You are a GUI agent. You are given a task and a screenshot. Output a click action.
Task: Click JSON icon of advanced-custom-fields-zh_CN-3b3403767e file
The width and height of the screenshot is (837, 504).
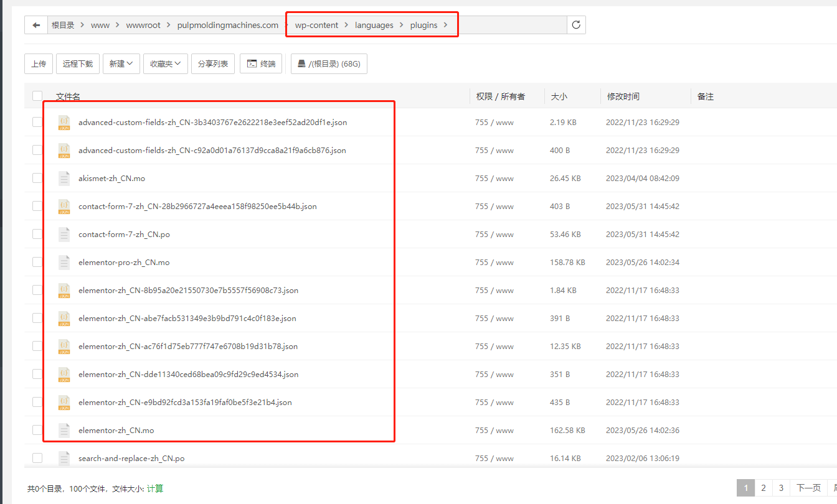click(x=64, y=123)
